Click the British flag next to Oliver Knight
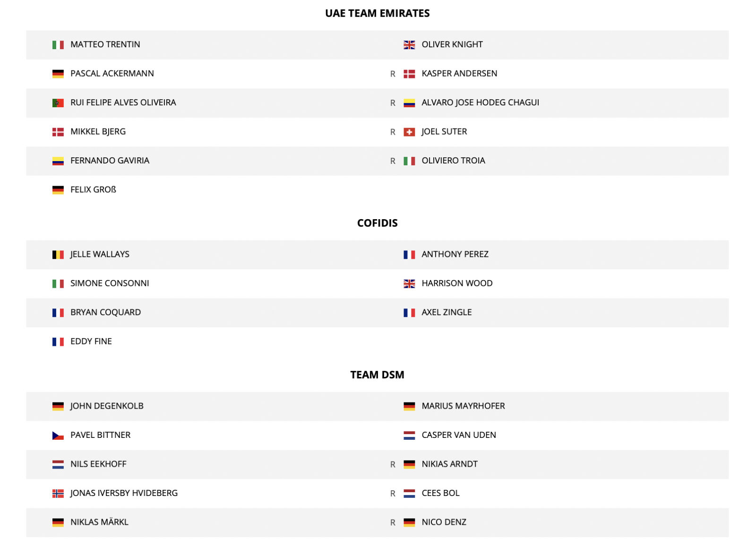 pyautogui.click(x=409, y=45)
